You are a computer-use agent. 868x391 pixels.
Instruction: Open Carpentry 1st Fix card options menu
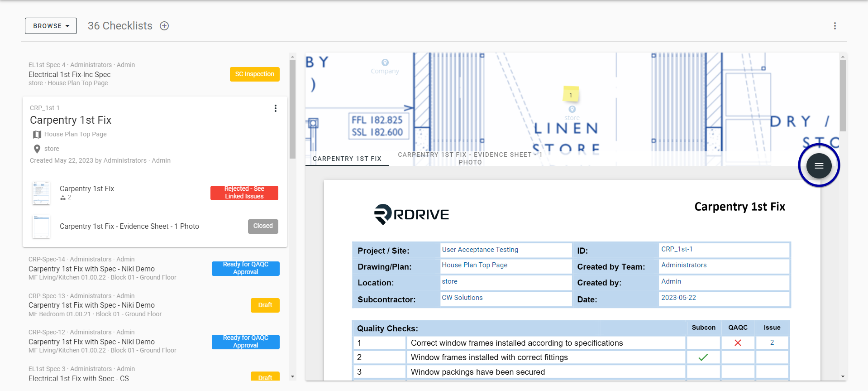(276, 108)
